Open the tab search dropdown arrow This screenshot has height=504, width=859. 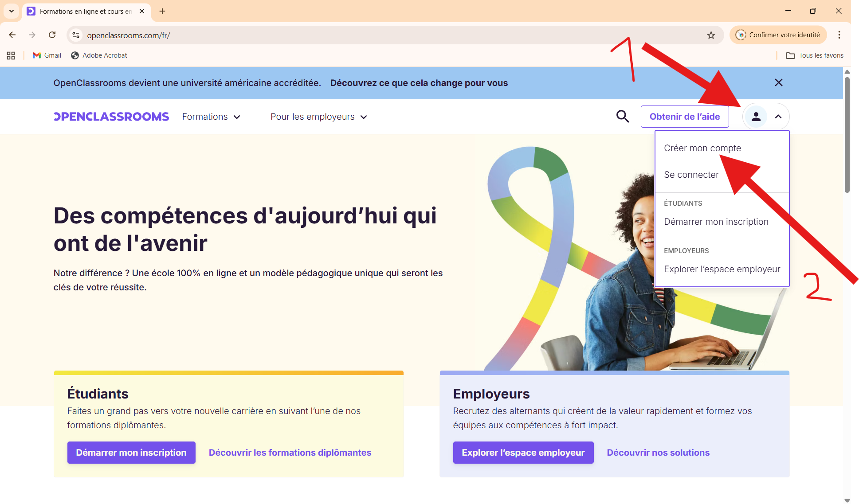coord(12,11)
